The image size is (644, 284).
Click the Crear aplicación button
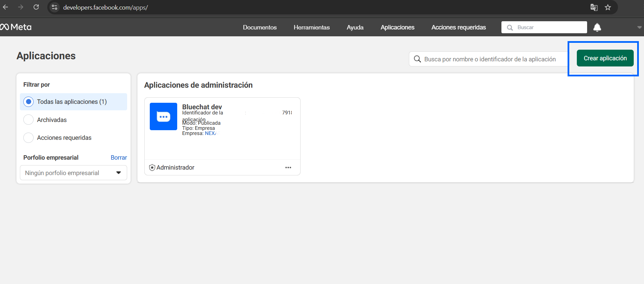pos(605,58)
